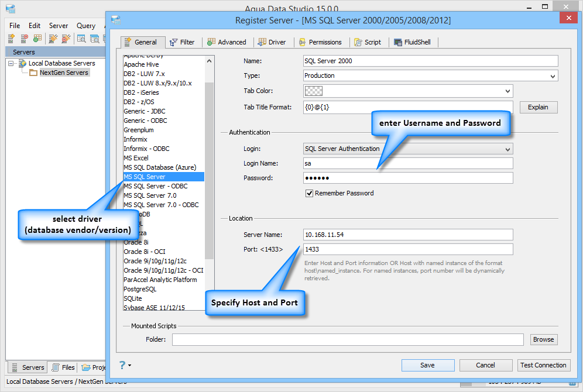Open the Query menu
583x392 pixels.
coord(86,26)
